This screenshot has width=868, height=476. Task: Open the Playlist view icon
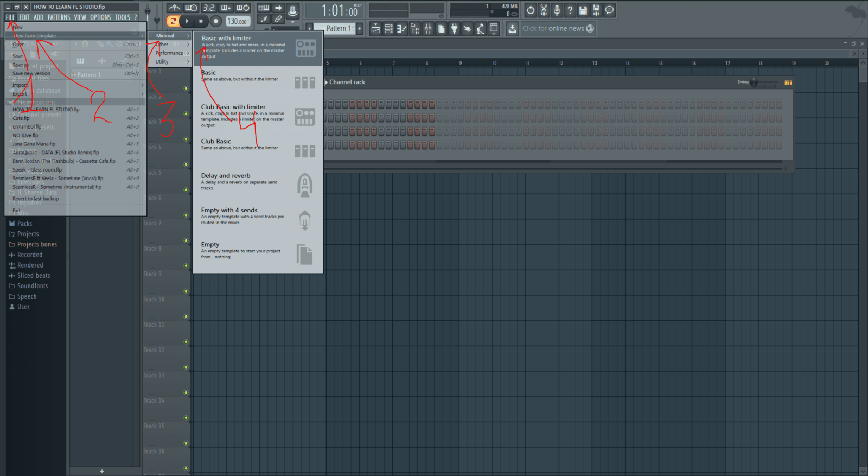(375, 29)
